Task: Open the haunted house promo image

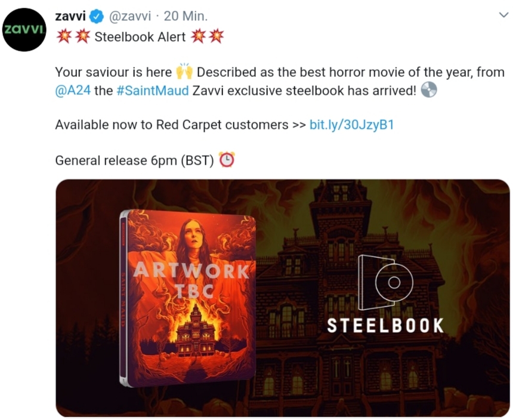Action: pyautogui.click(x=283, y=298)
